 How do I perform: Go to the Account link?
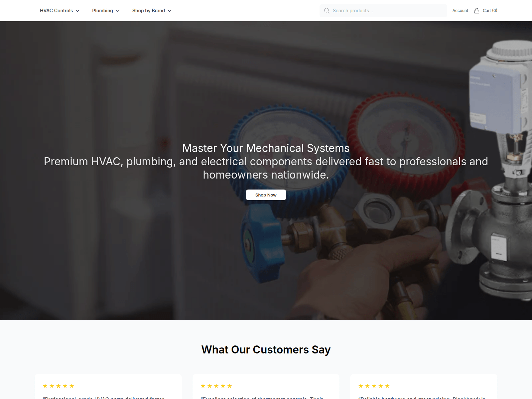[x=460, y=11]
